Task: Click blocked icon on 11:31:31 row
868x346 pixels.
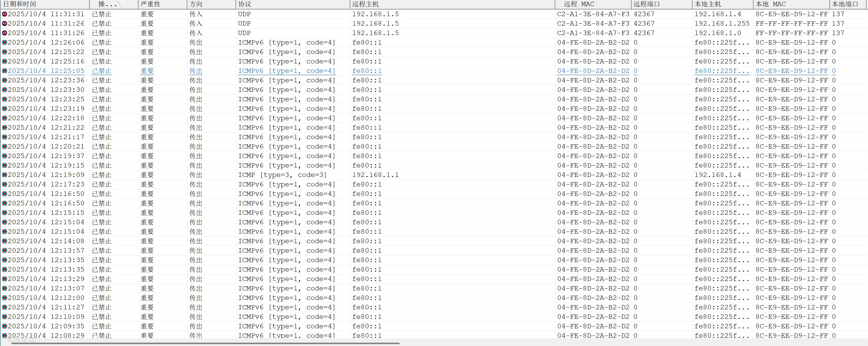Action: (x=4, y=14)
